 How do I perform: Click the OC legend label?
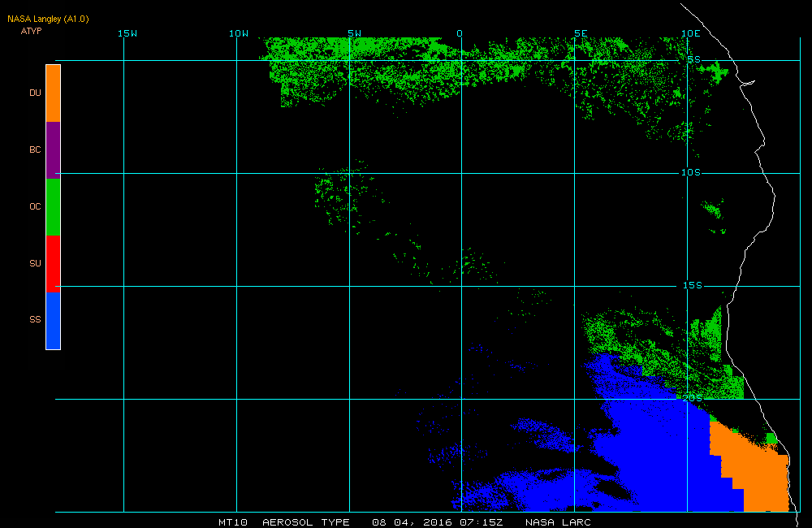pyautogui.click(x=35, y=207)
